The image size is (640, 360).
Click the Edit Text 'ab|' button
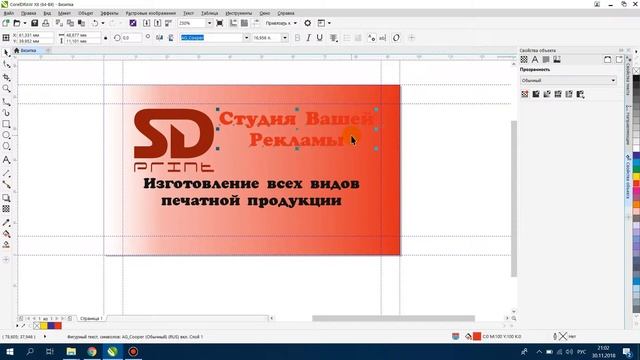(x=382, y=38)
